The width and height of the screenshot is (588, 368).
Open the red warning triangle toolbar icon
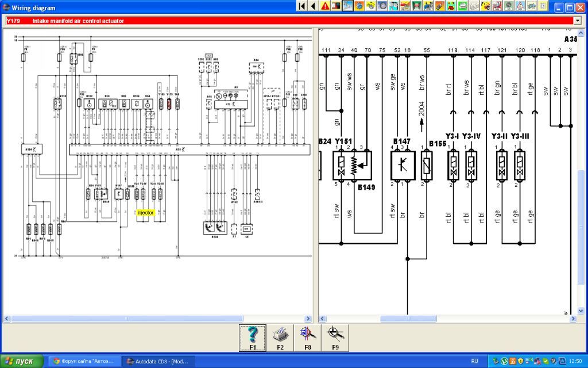coord(325,6)
